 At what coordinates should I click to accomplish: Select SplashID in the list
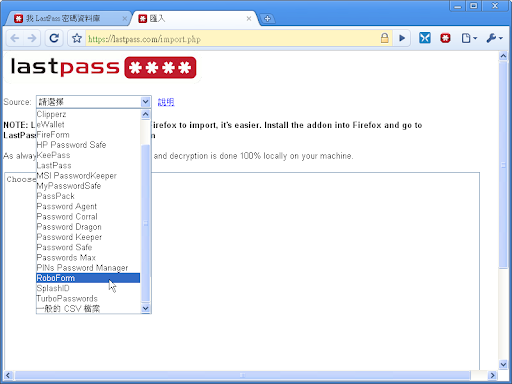pos(88,288)
